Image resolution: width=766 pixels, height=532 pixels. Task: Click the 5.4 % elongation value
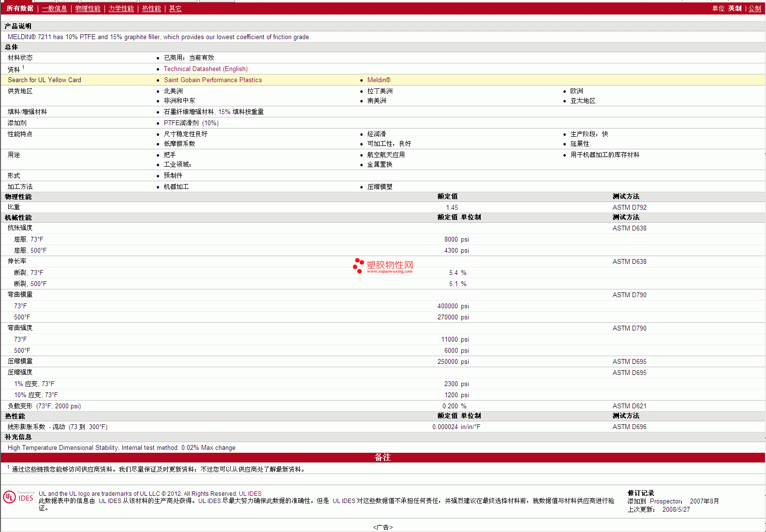pos(457,273)
